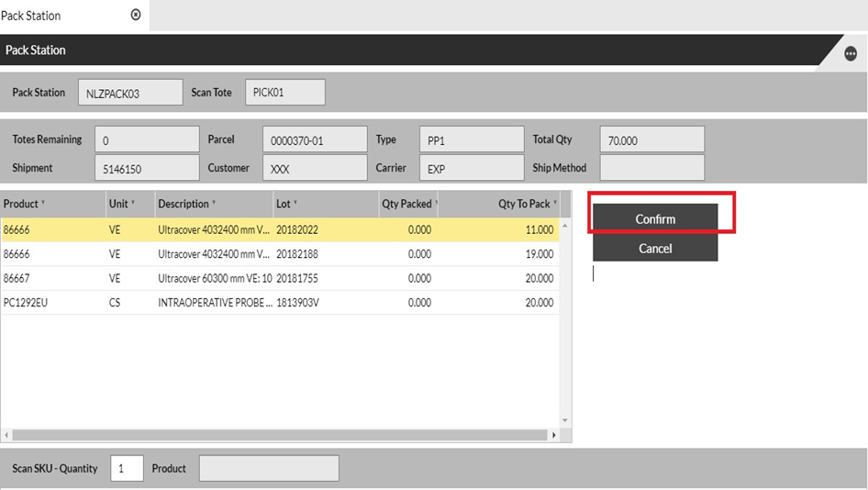
Task: Open the Description column filter arrow
Action: [x=214, y=204]
